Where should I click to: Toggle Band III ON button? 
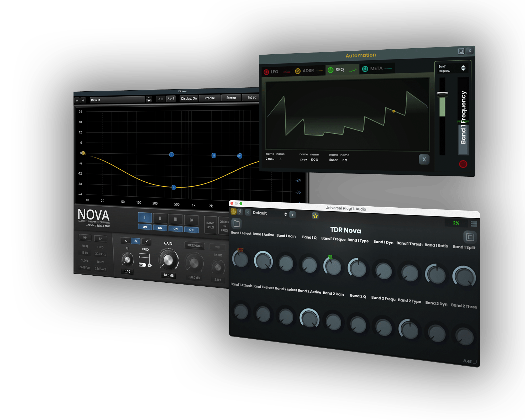coord(175,229)
